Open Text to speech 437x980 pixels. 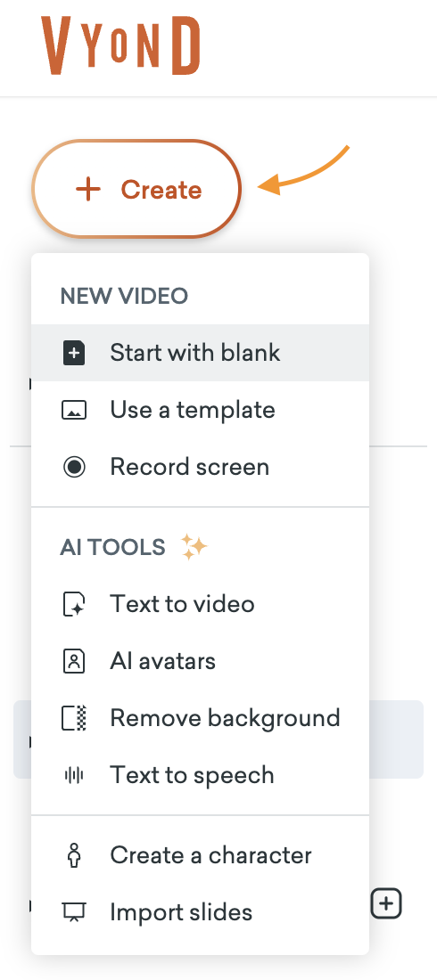point(201,775)
